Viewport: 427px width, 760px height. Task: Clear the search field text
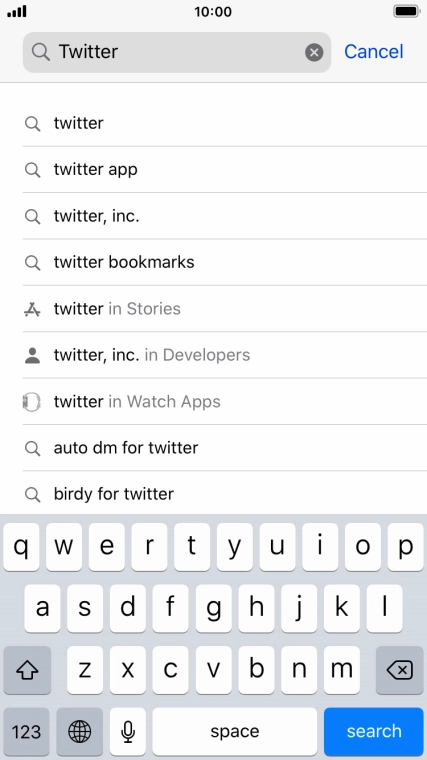point(314,52)
